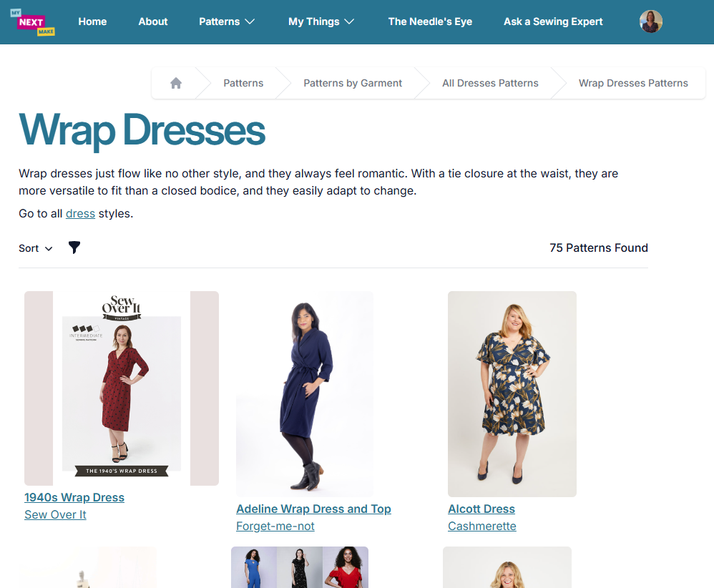Open the filter funnel icon
Viewport: 714px width, 588px height.
(x=74, y=248)
